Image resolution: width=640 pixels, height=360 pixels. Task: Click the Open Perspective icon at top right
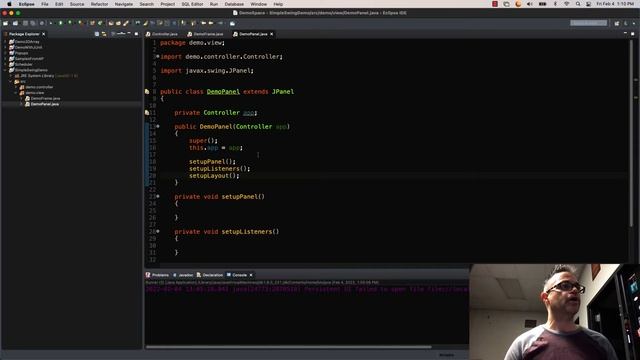tap(617, 23)
